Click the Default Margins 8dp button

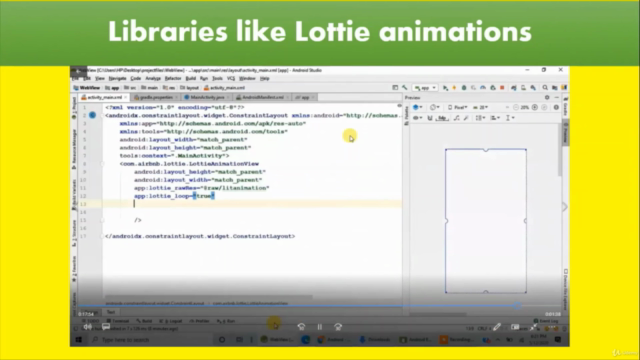[x=442, y=118]
